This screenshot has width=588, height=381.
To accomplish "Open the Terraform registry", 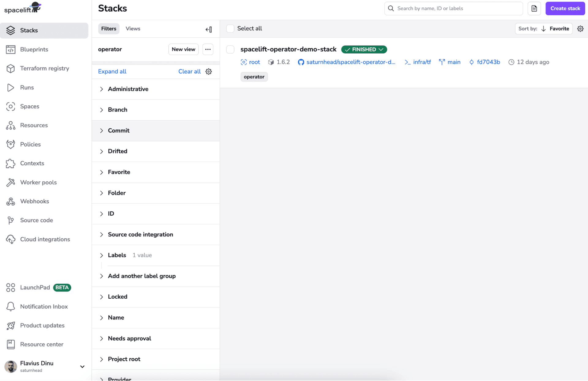I will tap(45, 68).
